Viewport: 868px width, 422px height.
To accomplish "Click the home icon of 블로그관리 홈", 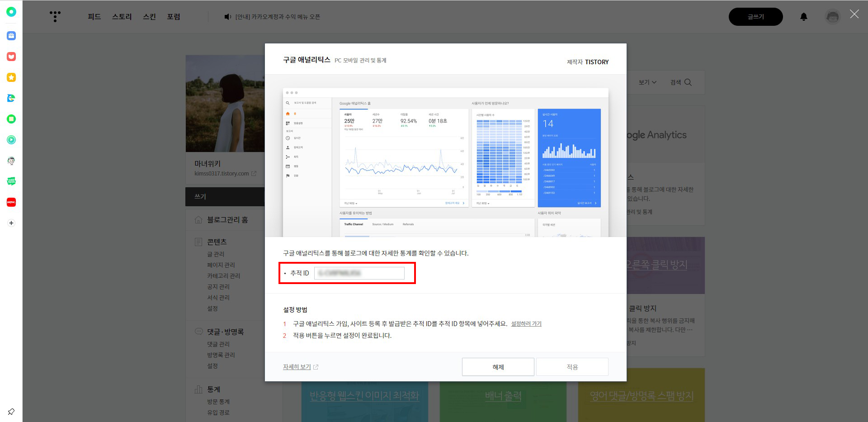I will click(198, 220).
